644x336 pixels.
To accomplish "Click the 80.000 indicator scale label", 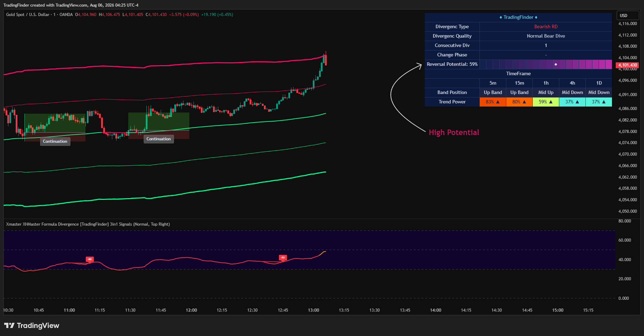I will (624, 221).
